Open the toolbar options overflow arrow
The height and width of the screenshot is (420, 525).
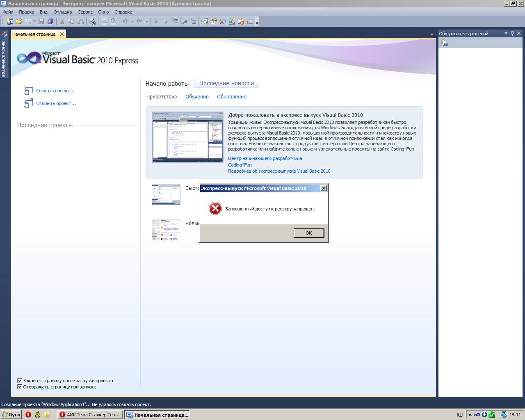(x=257, y=22)
